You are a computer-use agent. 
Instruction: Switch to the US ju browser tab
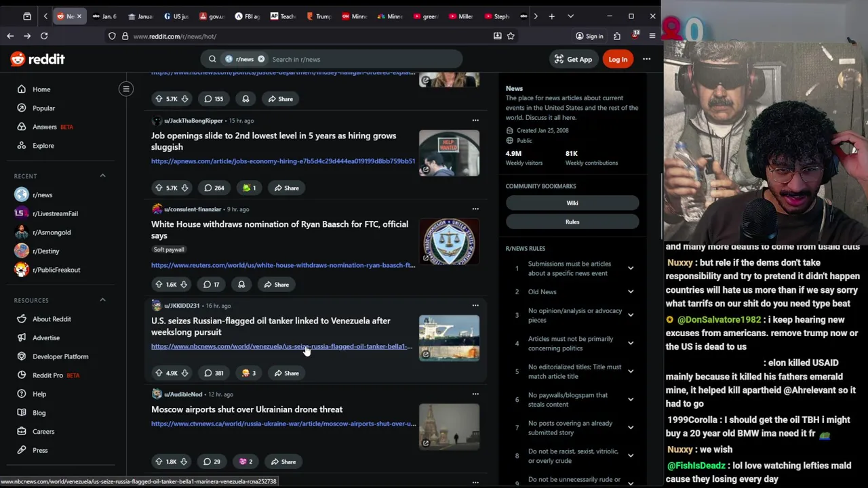[x=176, y=16]
